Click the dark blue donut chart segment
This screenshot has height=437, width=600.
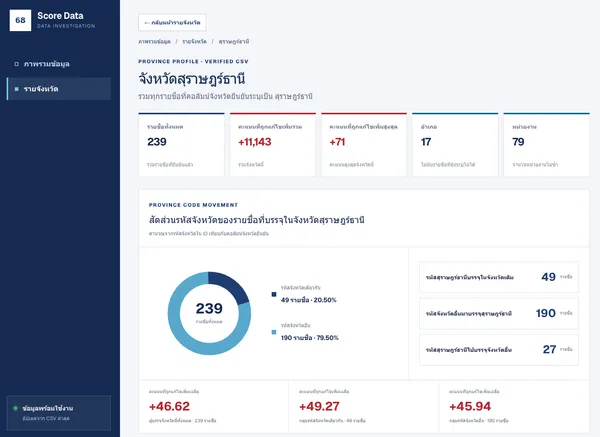click(229, 286)
